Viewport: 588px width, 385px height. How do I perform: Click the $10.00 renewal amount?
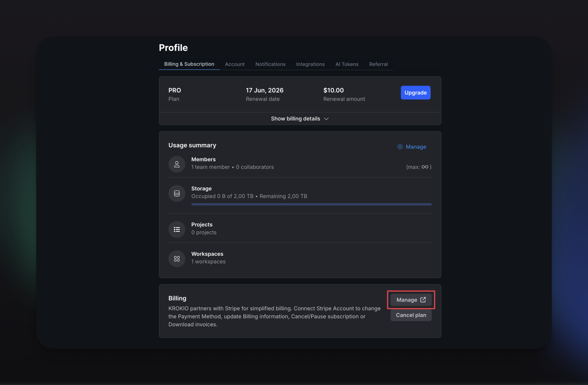coord(333,90)
